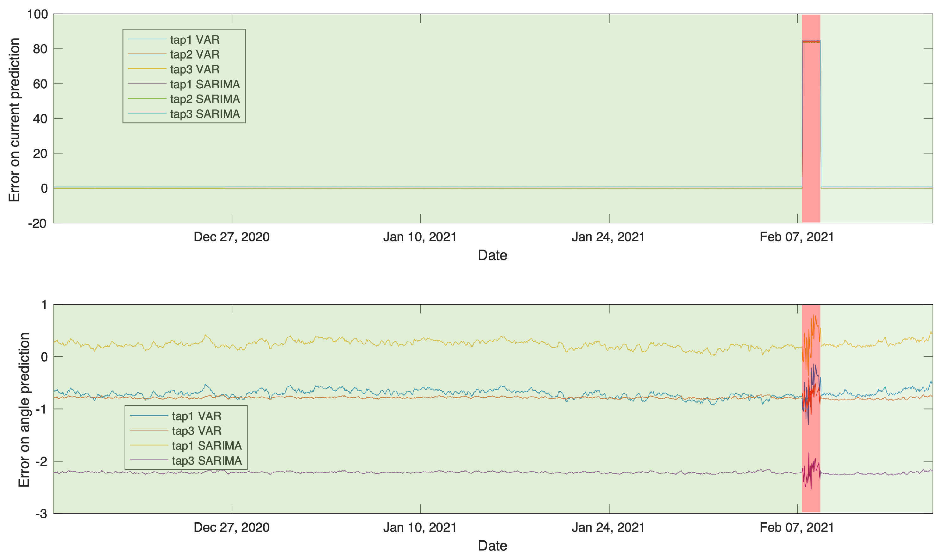Click tap3 VAR yellow line sample in current legend
The image size is (942, 560).
pos(147,69)
